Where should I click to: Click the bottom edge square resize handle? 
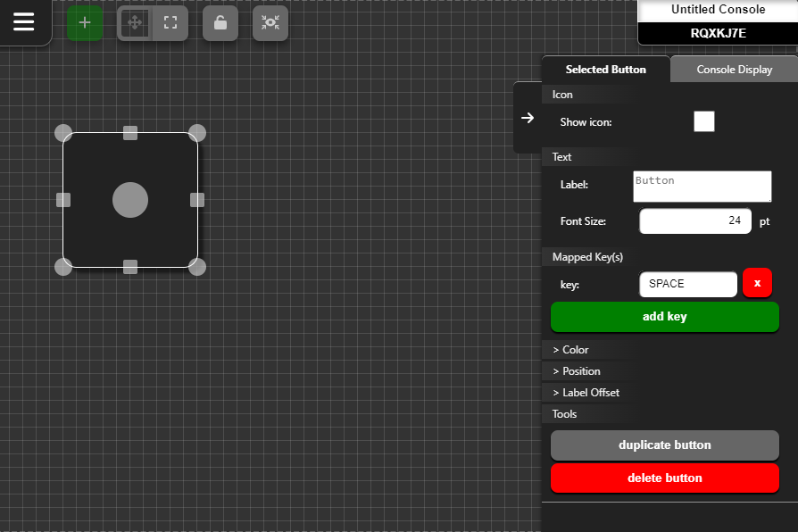pos(130,267)
